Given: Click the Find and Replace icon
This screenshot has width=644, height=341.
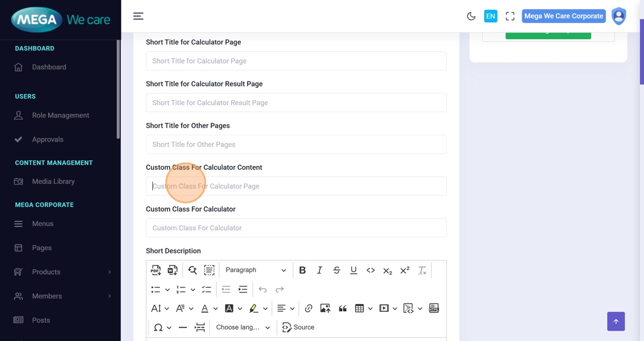Looking at the screenshot, I should 192,270.
